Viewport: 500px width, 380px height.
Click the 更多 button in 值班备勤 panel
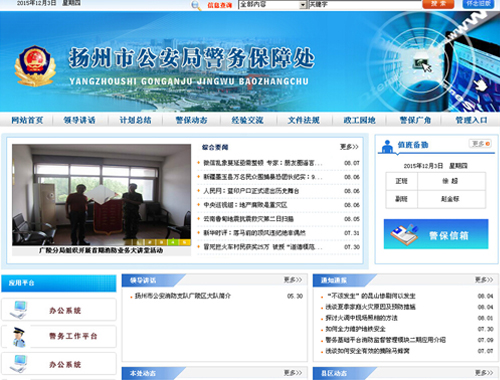pos(480,144)
